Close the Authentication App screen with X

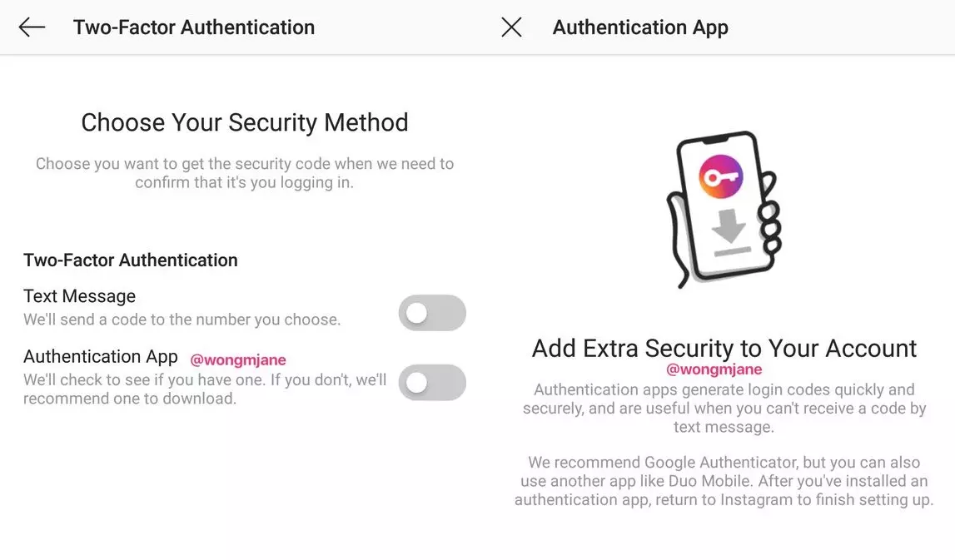511,27
